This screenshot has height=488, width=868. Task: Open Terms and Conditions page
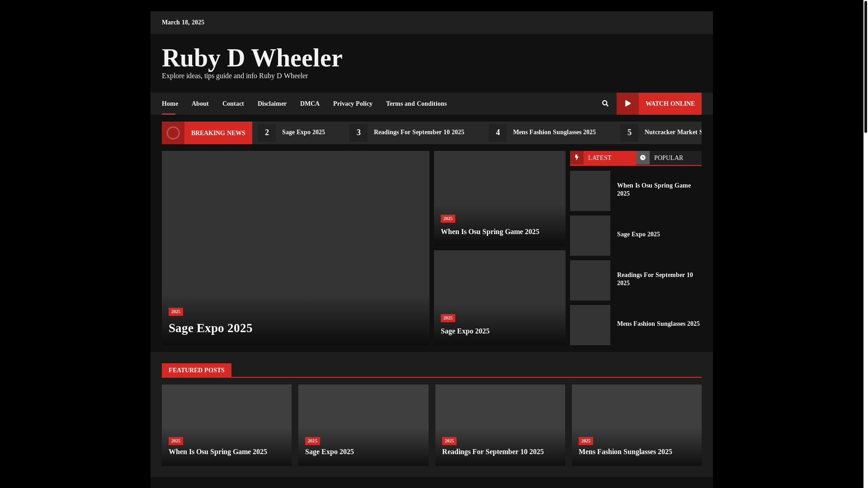pos(416,104)
